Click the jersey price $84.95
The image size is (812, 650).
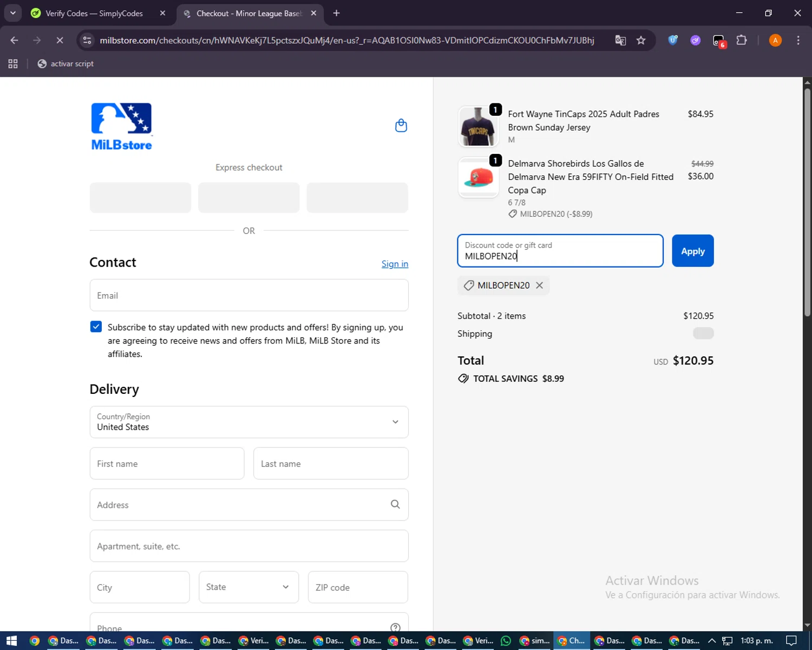[x=700, y=114]
